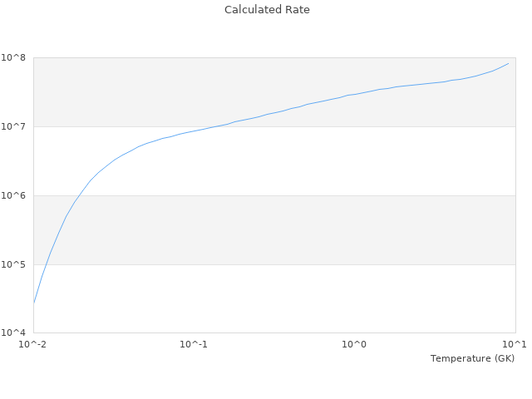Click the curve's end point near 10^1

pyautogui.click(x=509, y=63)
